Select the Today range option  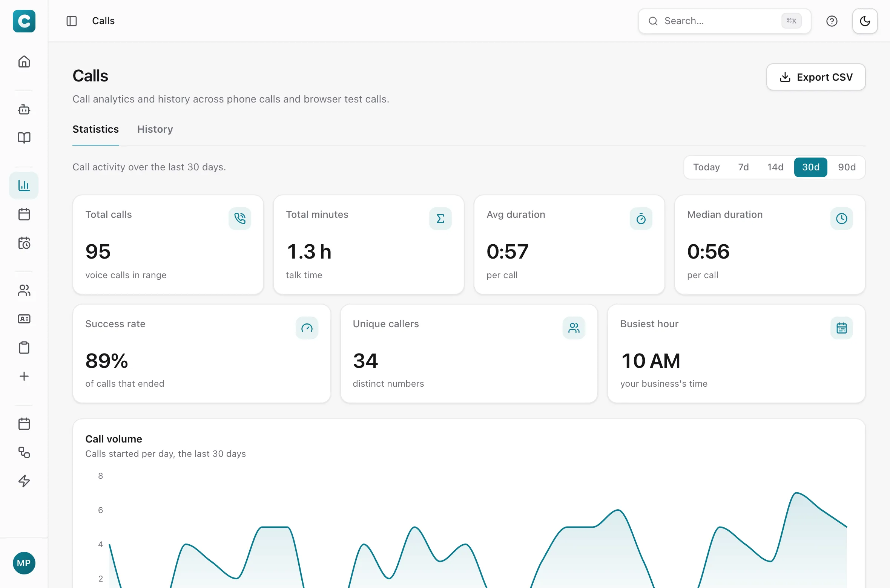pos(706,167)
